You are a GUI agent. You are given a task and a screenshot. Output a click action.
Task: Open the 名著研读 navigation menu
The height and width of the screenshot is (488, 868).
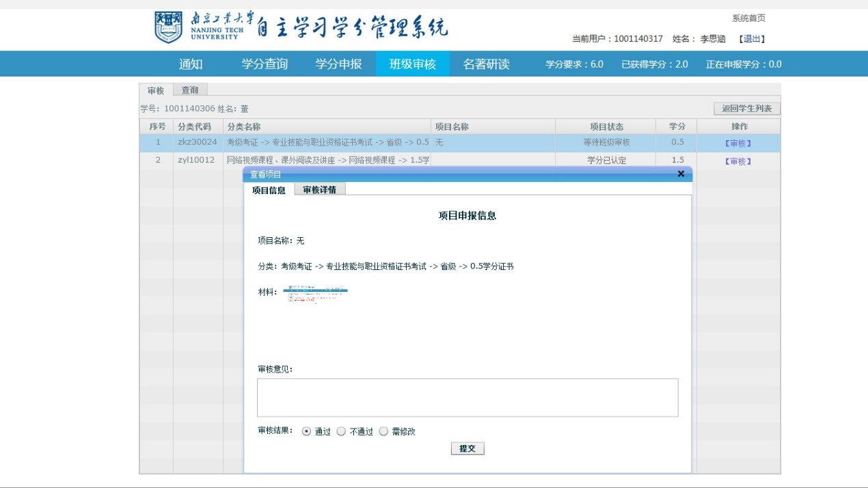[x=486, y=64]
